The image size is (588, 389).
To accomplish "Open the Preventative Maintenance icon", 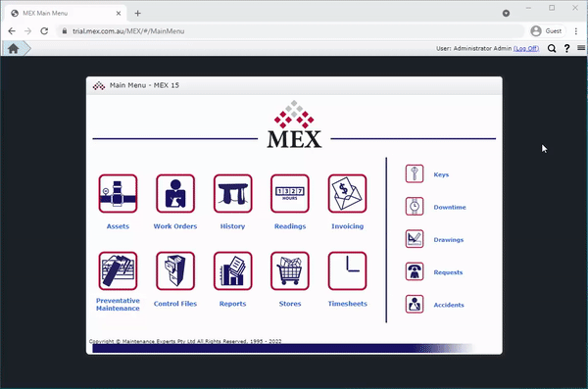I will tap(118, 270).
